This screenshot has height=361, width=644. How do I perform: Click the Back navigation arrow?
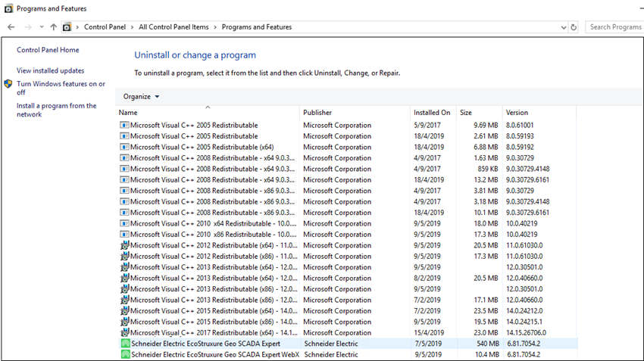(x=11, y=27)
